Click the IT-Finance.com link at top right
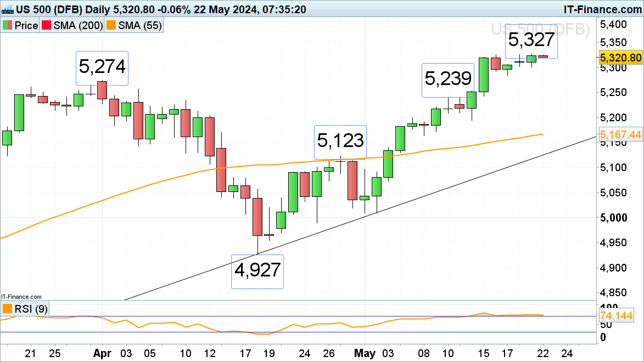The height and width of the screenshot is (362, 644). tap(602, 9)
